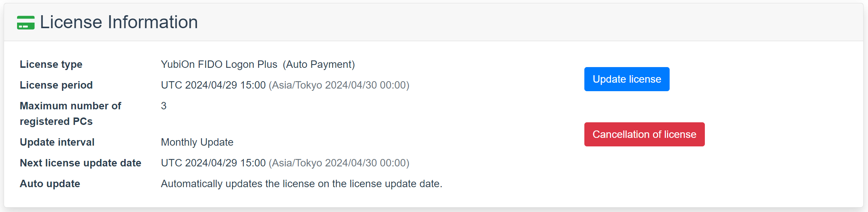Click the Next license update UTC date value
This screenshot has height=212, width=868.
coord(213,163)
